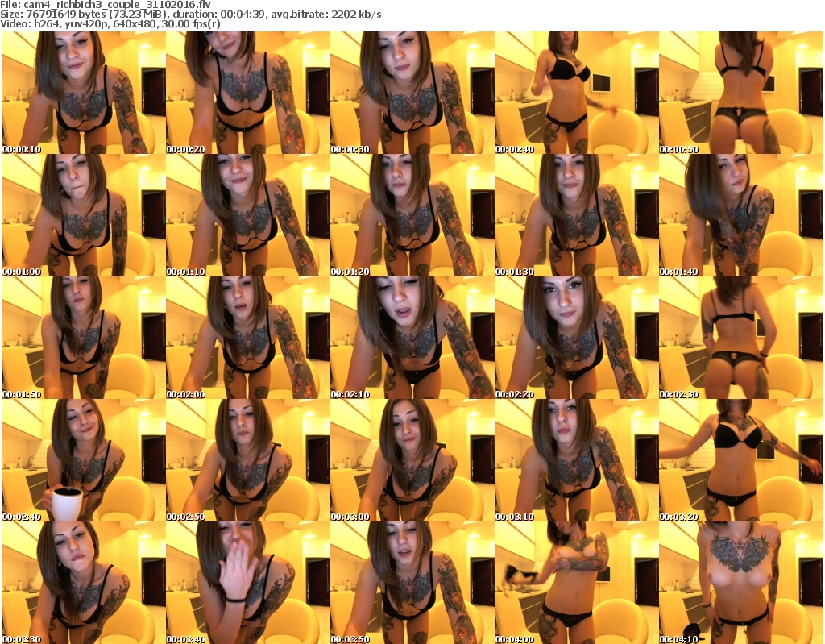Pick the frame labeled 00:01:30
Image resolution: width=825 pixels, height=644 pixels.
point(577,215)
